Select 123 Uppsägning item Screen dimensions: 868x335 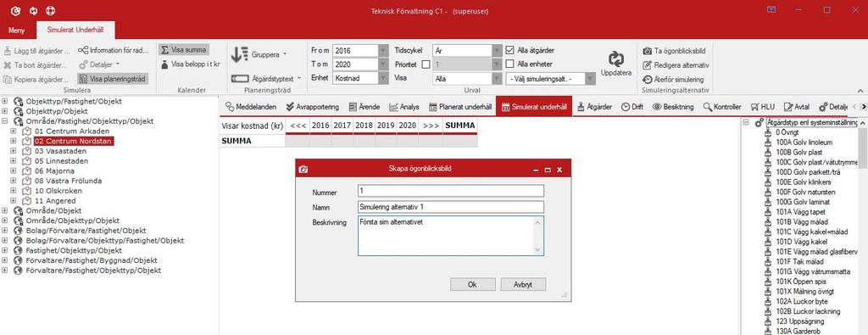[799, 321]
